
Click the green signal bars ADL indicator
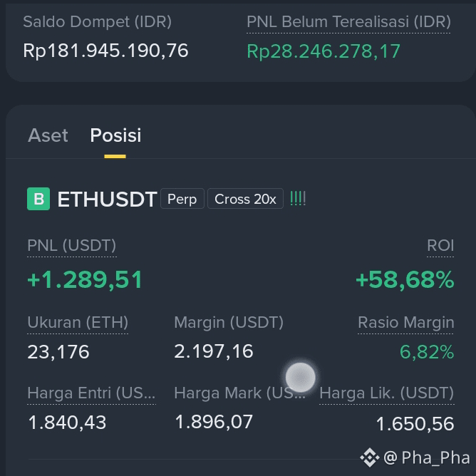298,199
